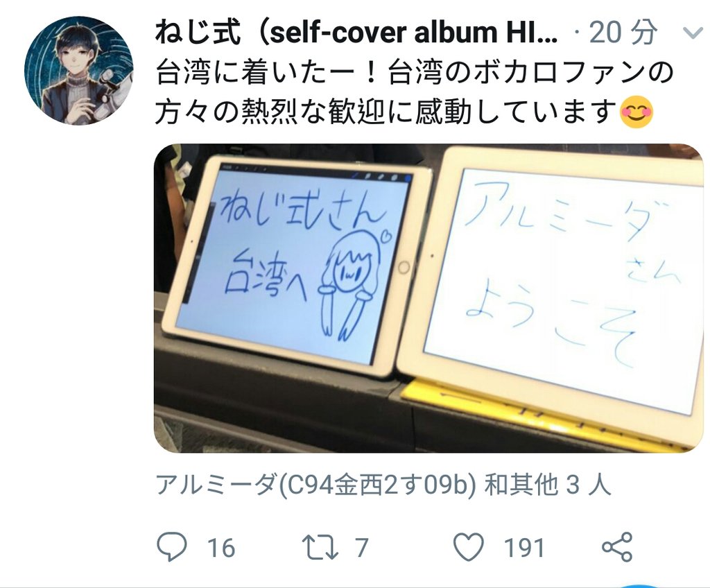Open the share icon

[x=616, y=547]
